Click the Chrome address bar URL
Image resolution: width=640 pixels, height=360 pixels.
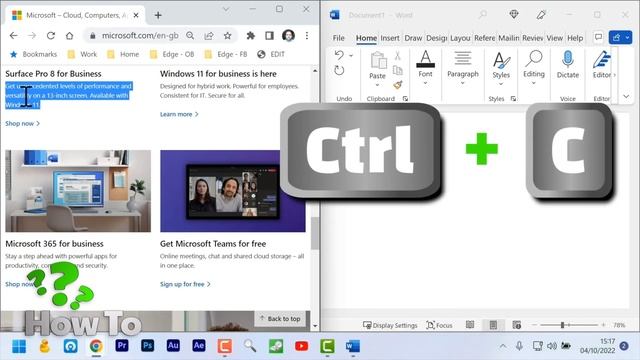(x=140, y=36)
